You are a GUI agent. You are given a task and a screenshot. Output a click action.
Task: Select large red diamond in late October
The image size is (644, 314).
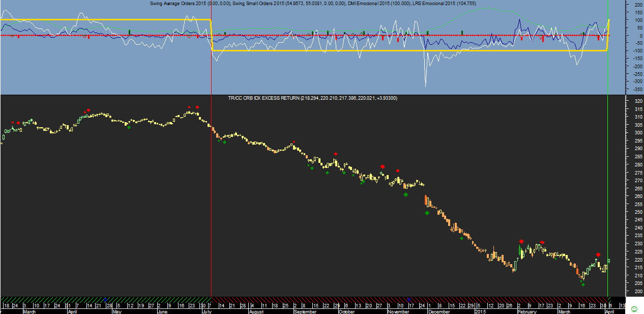click(383, 166)
